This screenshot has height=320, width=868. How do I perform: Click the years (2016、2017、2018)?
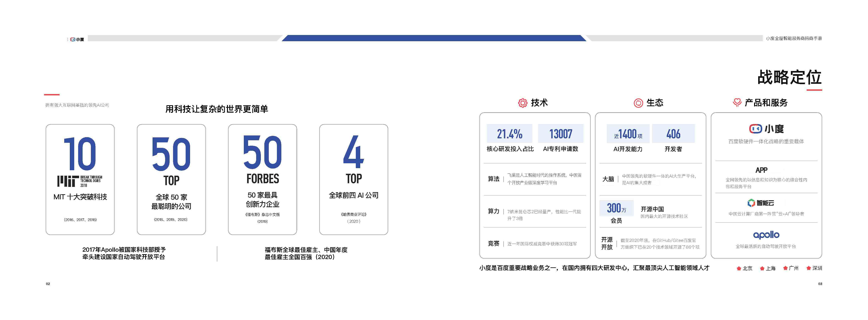80,220
